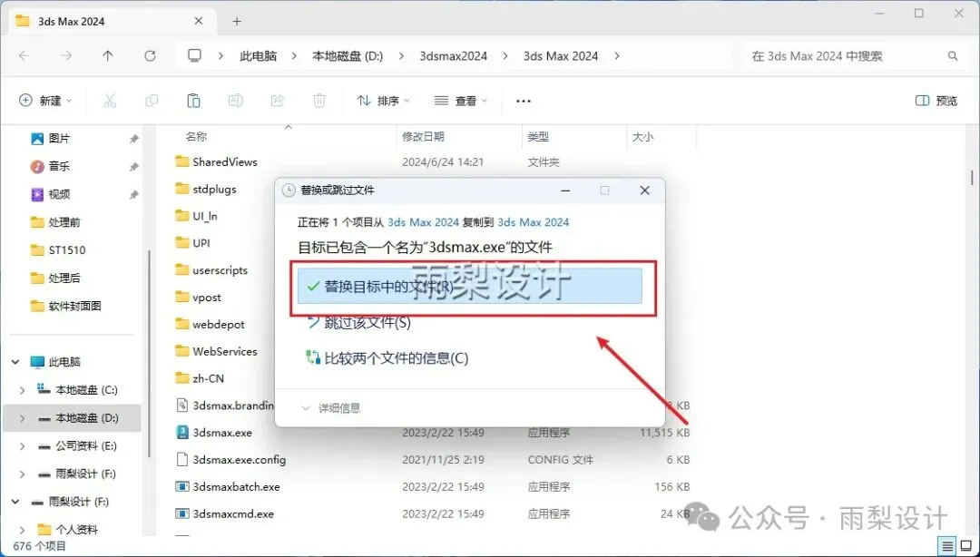Screen dimensions: 980x557
Task: Click the Rename icon in toolbar
Action: click(235, 101)
